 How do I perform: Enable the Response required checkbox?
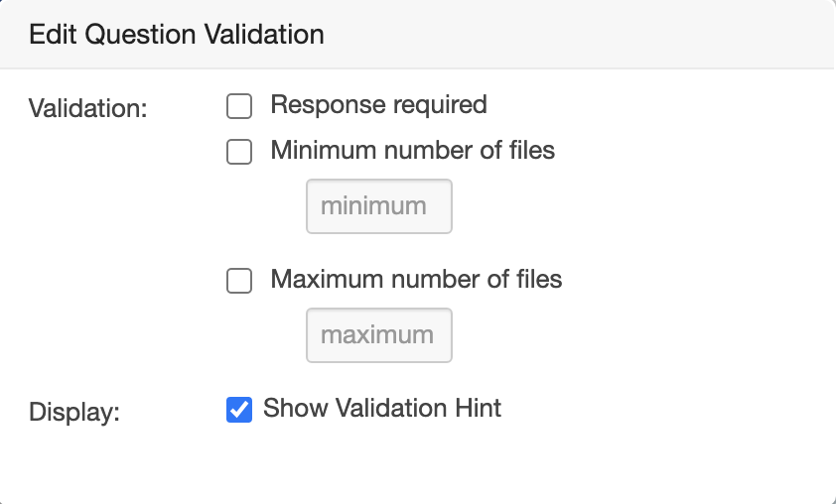239,106
